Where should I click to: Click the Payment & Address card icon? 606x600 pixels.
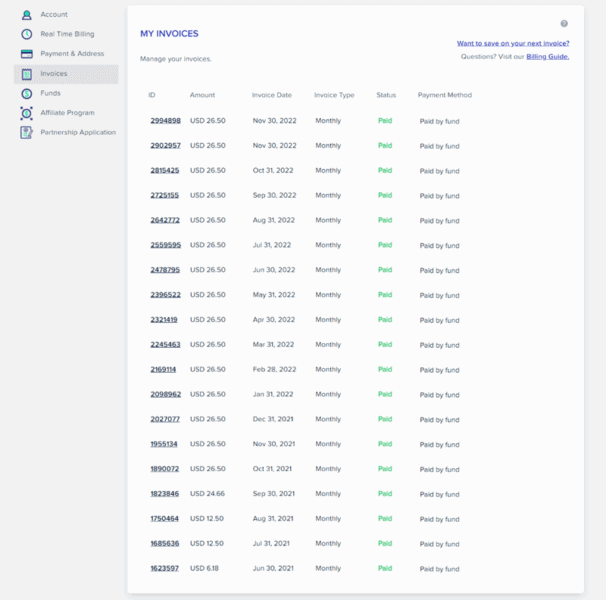[27, 54]
